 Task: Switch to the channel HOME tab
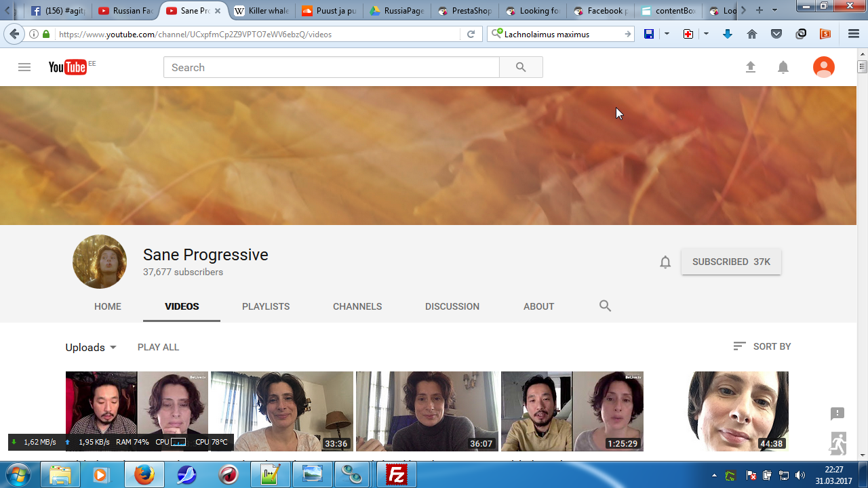108,306
